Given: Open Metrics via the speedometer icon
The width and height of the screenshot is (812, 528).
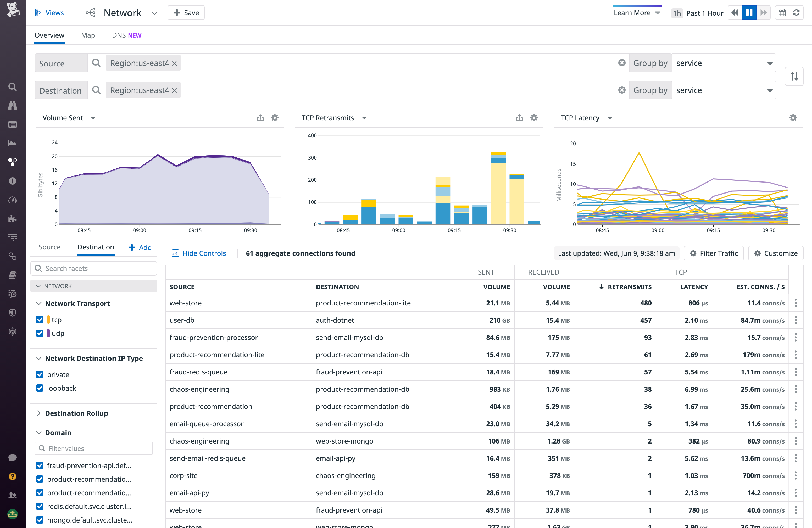Looking at the screenshot, I should [13, 200].
